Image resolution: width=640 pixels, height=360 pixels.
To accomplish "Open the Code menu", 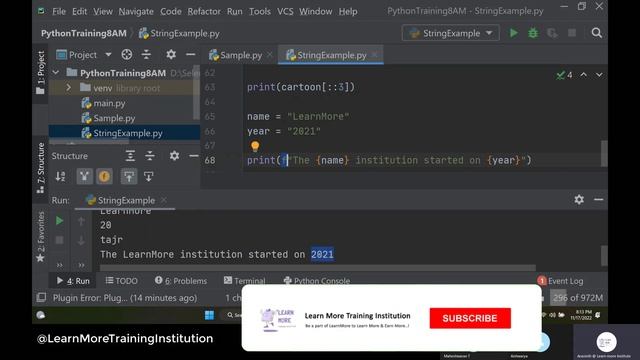I will click(171, 11).
